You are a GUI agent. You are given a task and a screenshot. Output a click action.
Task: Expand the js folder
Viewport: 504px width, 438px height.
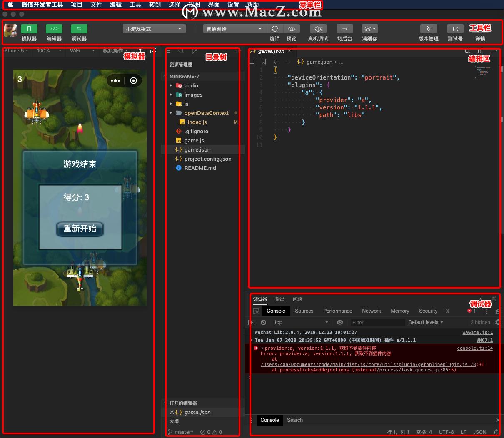203,104
